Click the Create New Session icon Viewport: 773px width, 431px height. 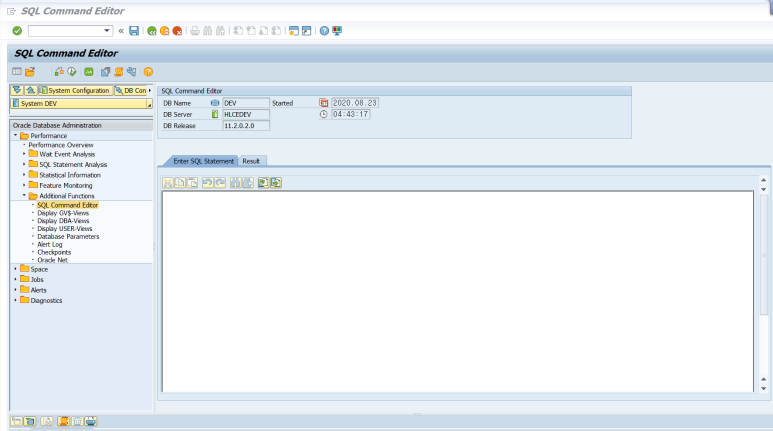pos(294,31)
